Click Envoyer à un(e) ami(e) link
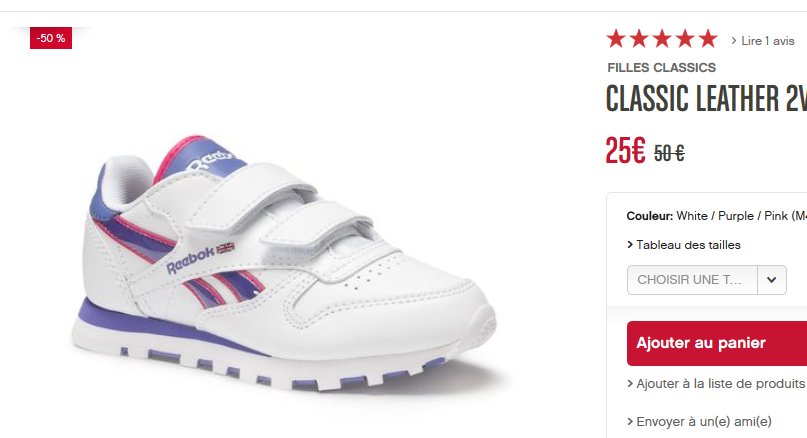Image resolution: width=807 pixels, height=438 pixels. pyautogui.click(x=704, y=422)
